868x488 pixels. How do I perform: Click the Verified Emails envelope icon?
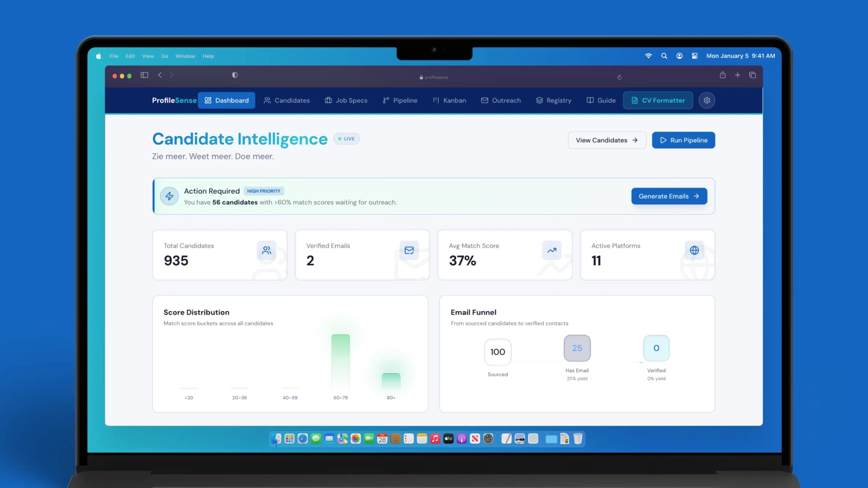point(409,250)
